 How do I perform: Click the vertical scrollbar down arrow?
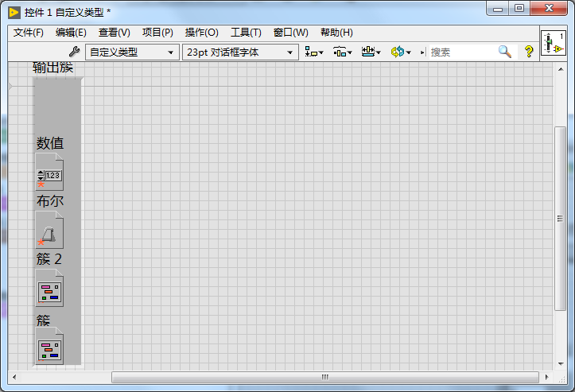coord(561,363)
